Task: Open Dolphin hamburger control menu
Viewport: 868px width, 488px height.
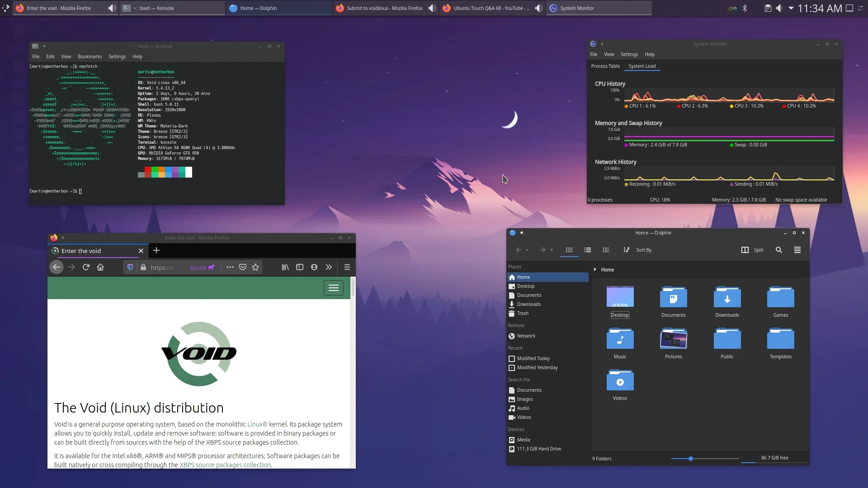Action: click(x=797, y=250)
